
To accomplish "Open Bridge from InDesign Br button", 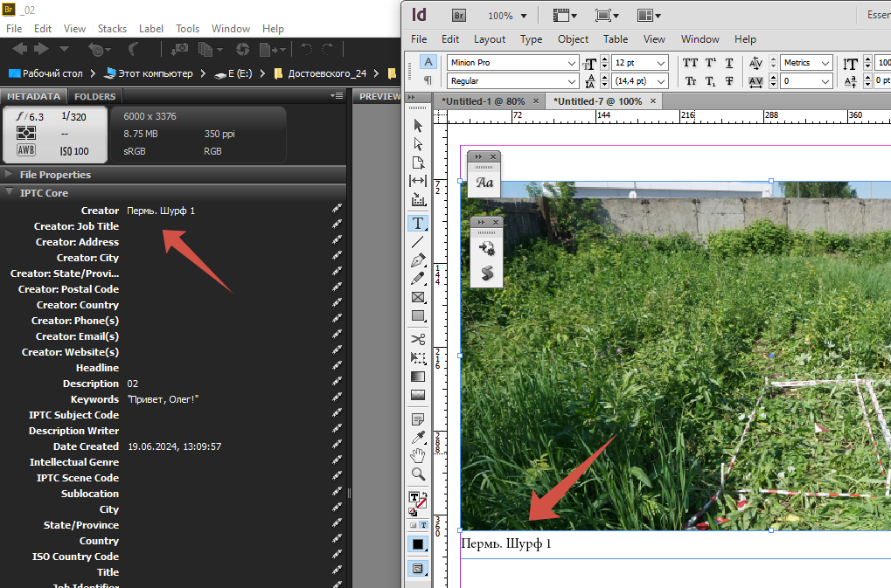I will pyautogui.click(x=459, y=16).
